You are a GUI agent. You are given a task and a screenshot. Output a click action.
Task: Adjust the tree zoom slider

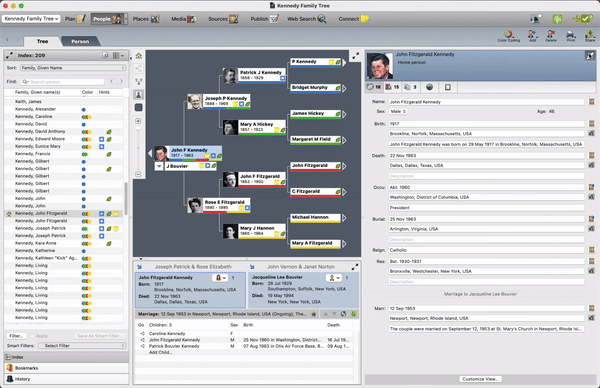coord(139,148)
